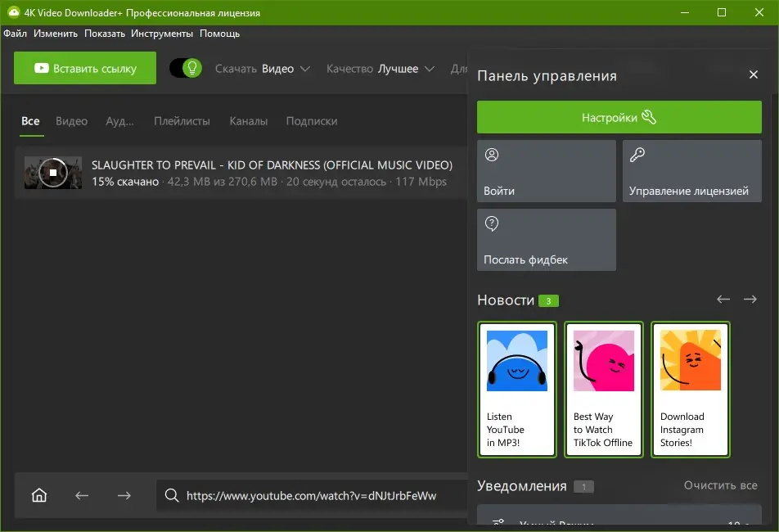The width and height of the screenshot is (779, 532).
Task: Open the Download Instagram Stories news card
Action: (691, 390)
